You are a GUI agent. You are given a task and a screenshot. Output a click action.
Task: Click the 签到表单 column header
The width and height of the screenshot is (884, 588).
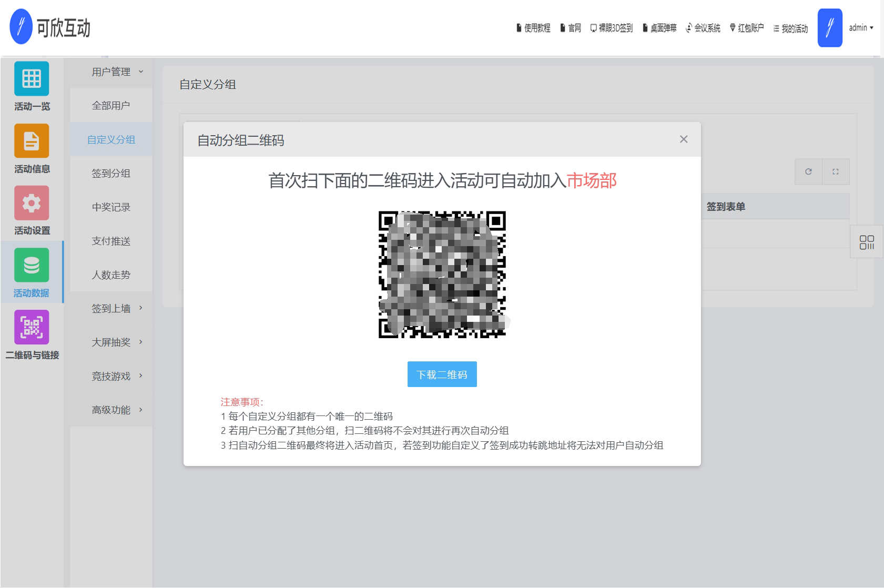pos(726,207)
